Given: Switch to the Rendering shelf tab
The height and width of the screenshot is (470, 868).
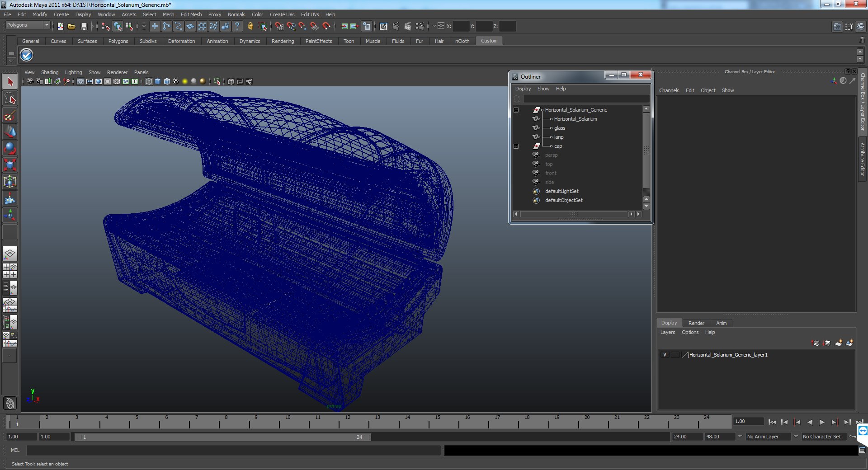Looking at the screenshot, I should point(283,41).
